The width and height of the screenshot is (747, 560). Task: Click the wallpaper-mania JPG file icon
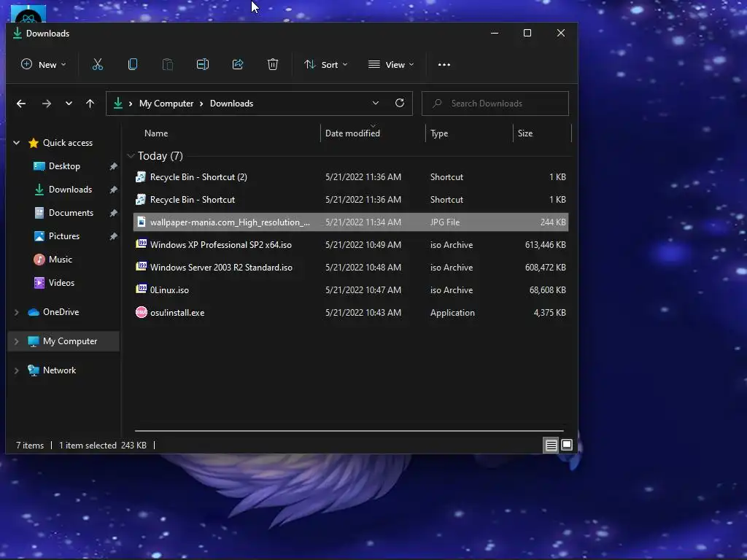pyautogui.click(x=141, y=222)
